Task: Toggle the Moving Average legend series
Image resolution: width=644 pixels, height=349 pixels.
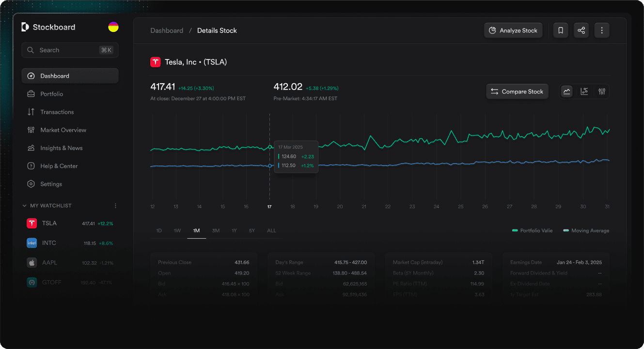Action: 586,230
